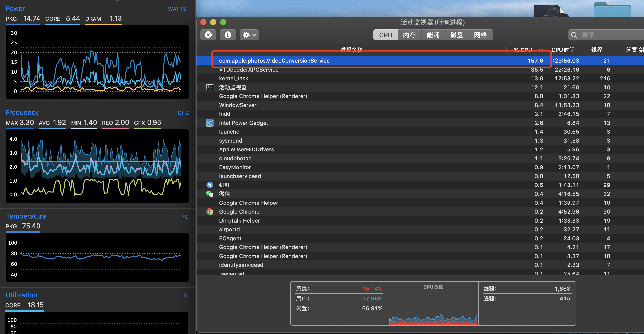Click the Activity Monitor app icon row
The image size is (644, 334).
[x=209, y=87]
